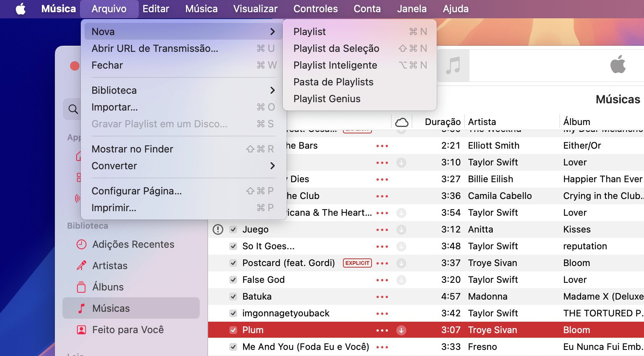644x356 pixels.
Task: Click the Apple logo in the player display
Action: 618,64
